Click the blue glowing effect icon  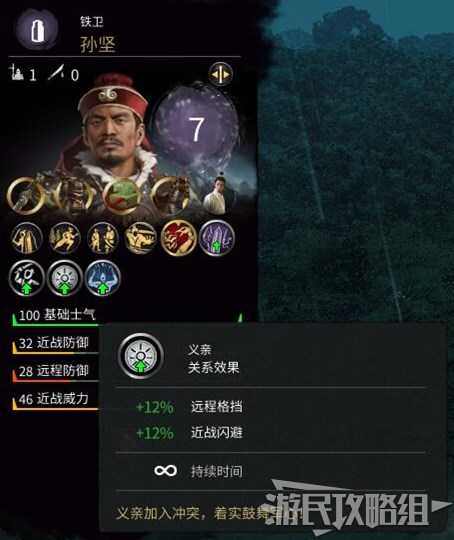coord(103,278)
